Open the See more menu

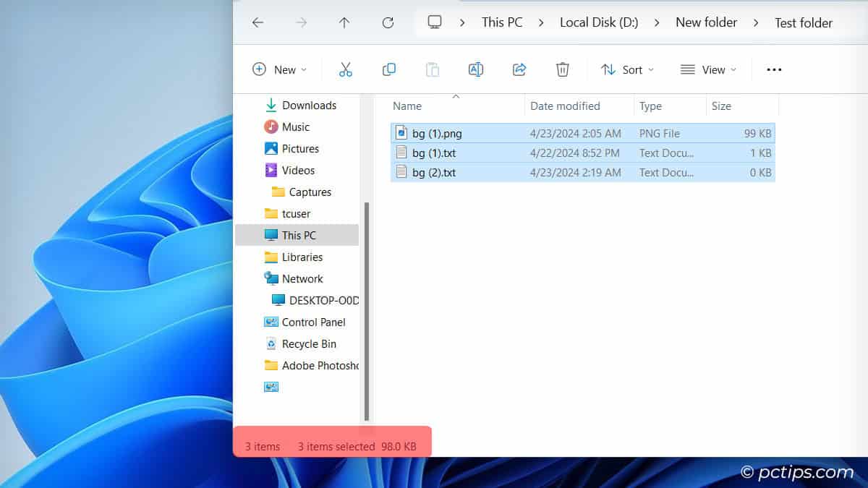(773, 69)
